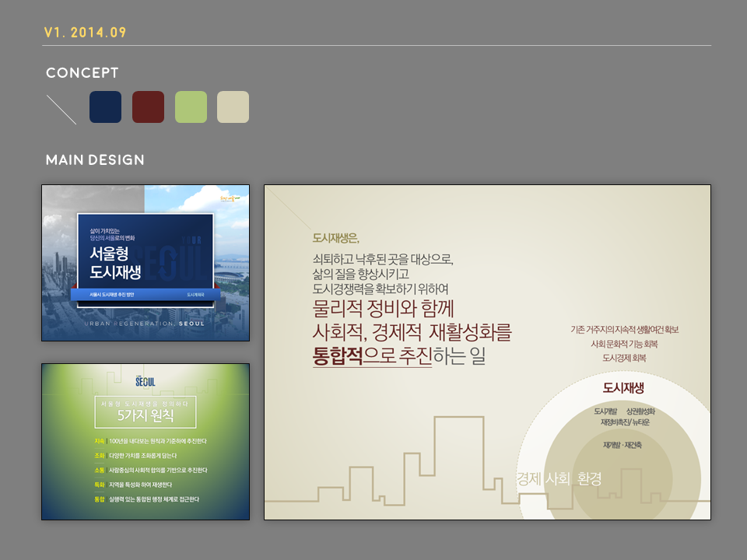Click '재개발 · 재건축' in the inner circle
The height and width of the screenshot is (560, 747).
point(622,445)
